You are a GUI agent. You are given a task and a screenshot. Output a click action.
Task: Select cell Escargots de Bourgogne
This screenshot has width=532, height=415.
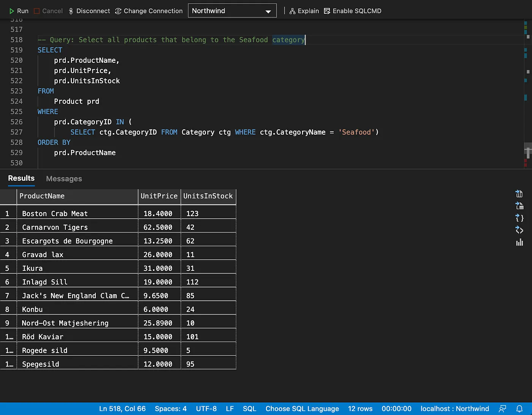pyautogui.click(x=78, y=241)
